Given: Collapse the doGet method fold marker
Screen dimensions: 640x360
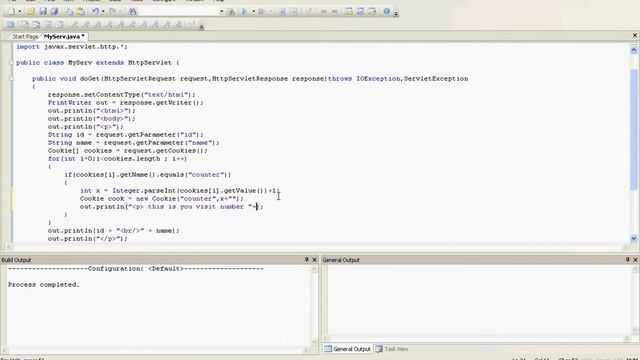Looking at the screenshot, I should pos(11,78).
